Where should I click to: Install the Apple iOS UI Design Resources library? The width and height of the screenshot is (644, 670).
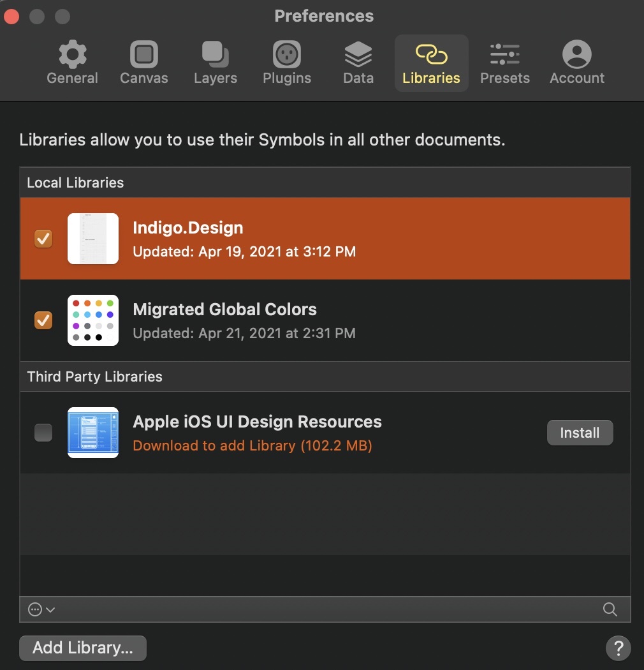point(580,433)
